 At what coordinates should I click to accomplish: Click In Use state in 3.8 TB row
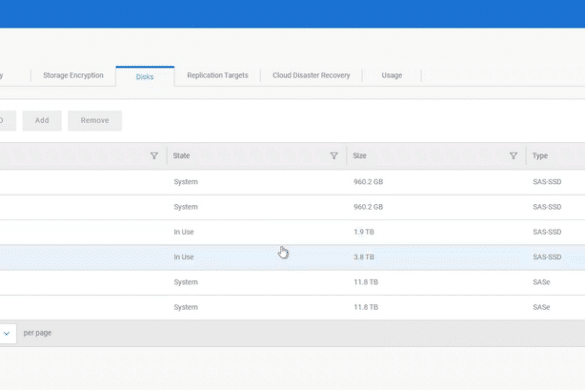pyautogui.click(x=184, y=257)
